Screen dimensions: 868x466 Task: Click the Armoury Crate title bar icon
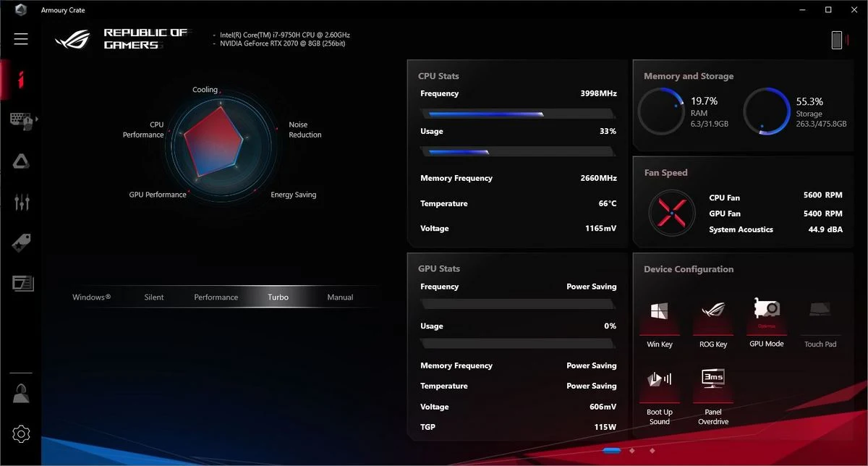pos(22,9)
